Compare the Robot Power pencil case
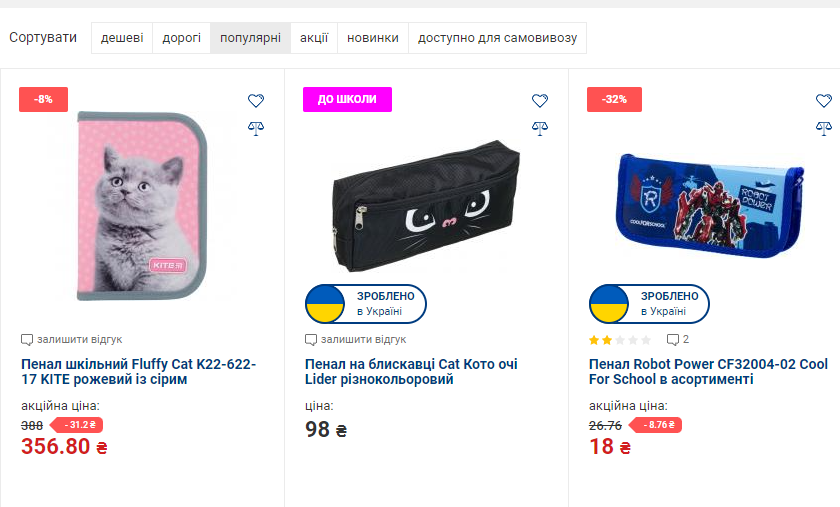Viewport: 840px width, 507px height. (824, 127)
